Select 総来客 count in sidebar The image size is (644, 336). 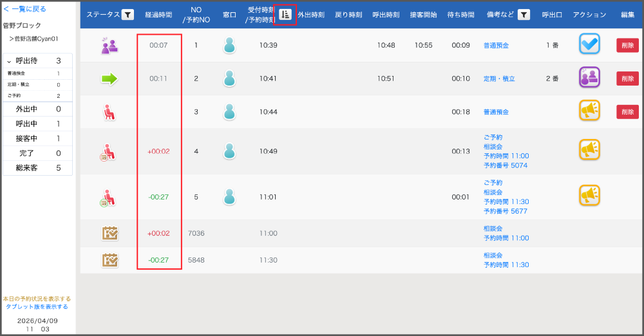click(x=38, y=167)
